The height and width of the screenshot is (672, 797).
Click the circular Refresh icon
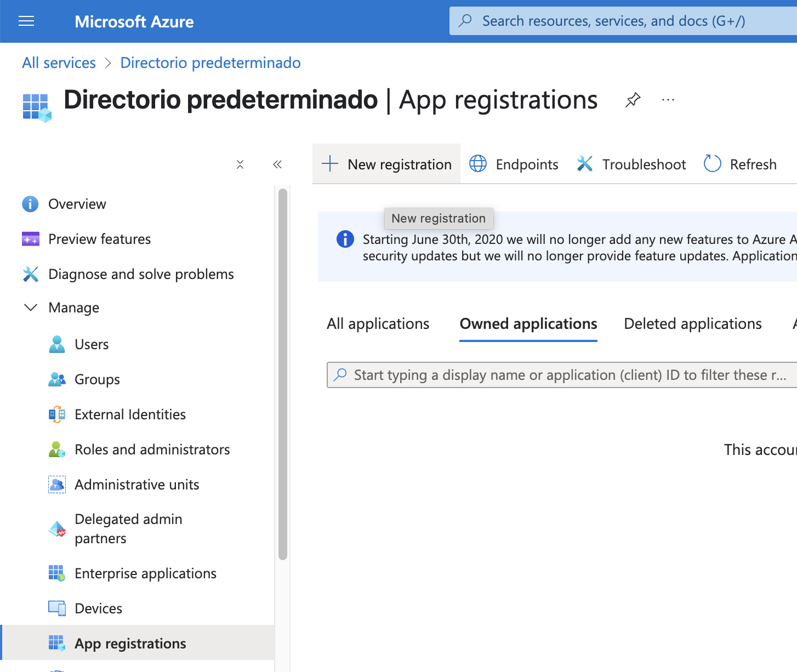click(x=712, y=163)
